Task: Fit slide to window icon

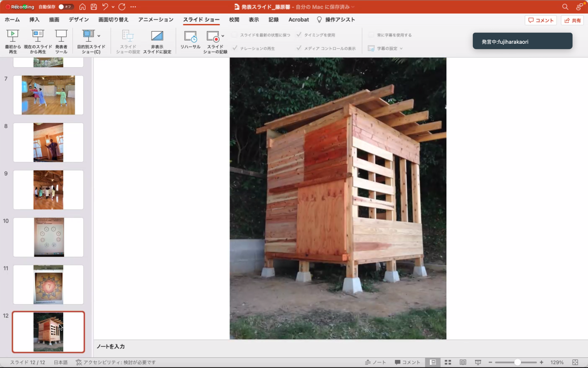Action: point(575,362)
